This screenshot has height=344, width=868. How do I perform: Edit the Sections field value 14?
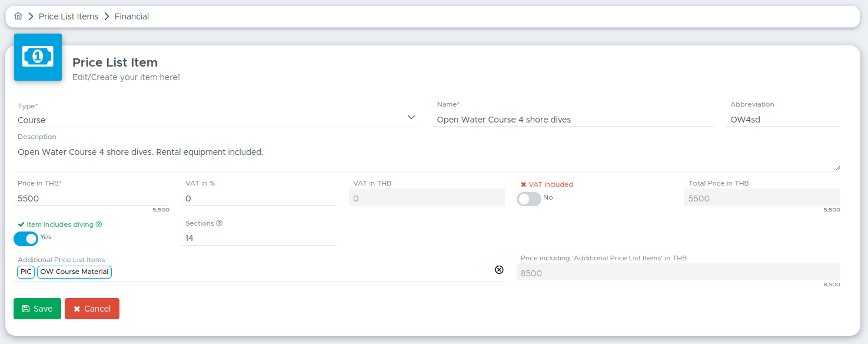(x=259, y=238)
